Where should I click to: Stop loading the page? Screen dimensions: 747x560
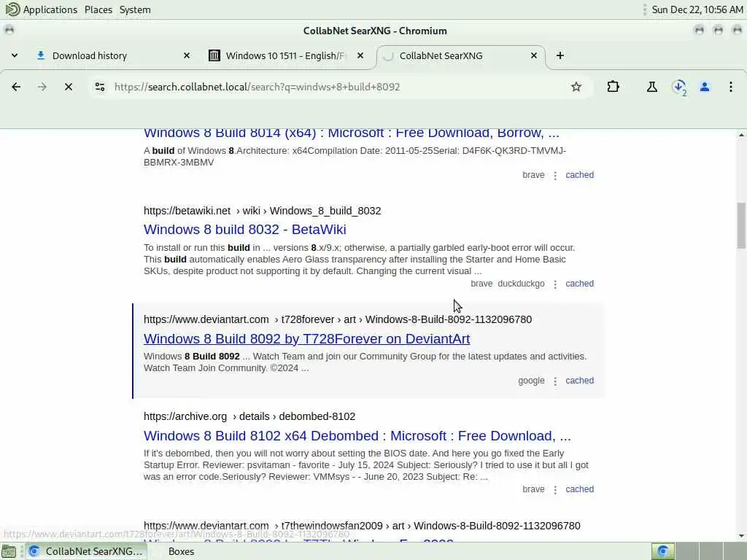[x=69, y=87]
